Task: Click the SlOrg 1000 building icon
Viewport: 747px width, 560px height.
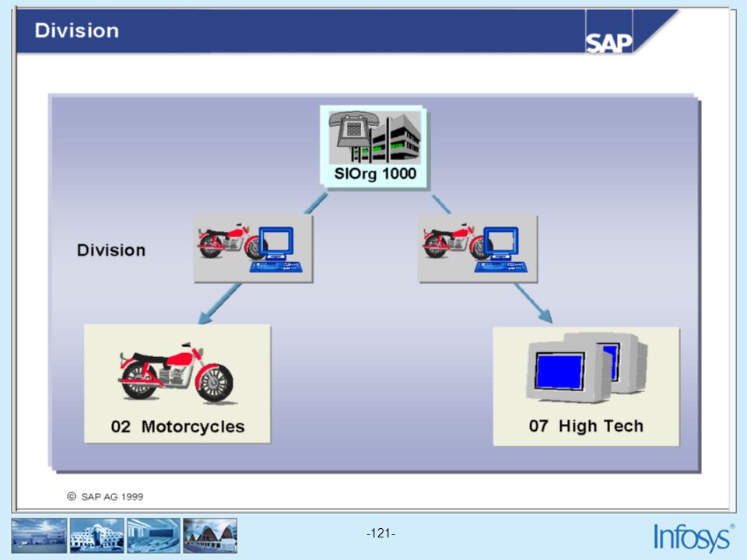Action: pyautogui.click(x=374, y=138)
